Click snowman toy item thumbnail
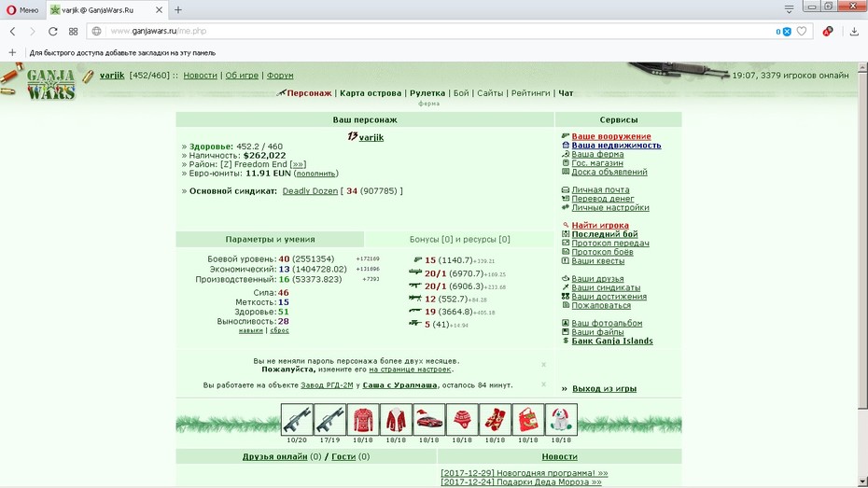Screen dimensions: 868x488 tap(561, 420)
